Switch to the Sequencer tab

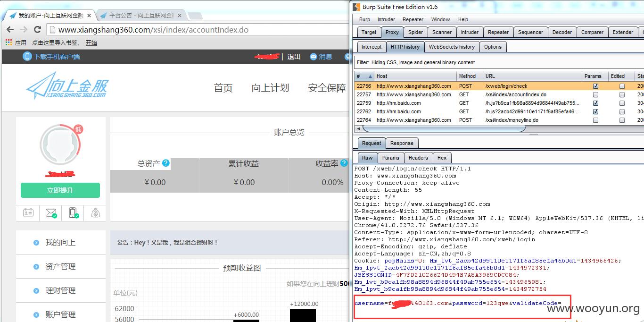coord(530,32)
